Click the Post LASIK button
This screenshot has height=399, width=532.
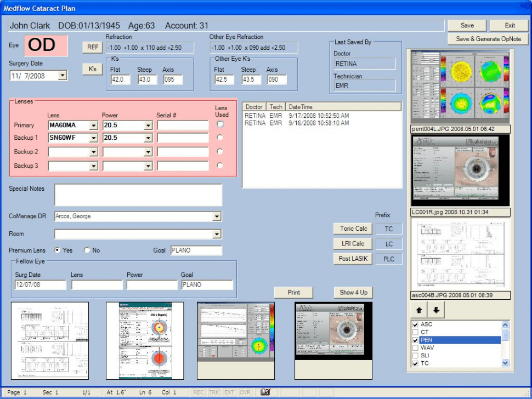[x=352, y=258]
